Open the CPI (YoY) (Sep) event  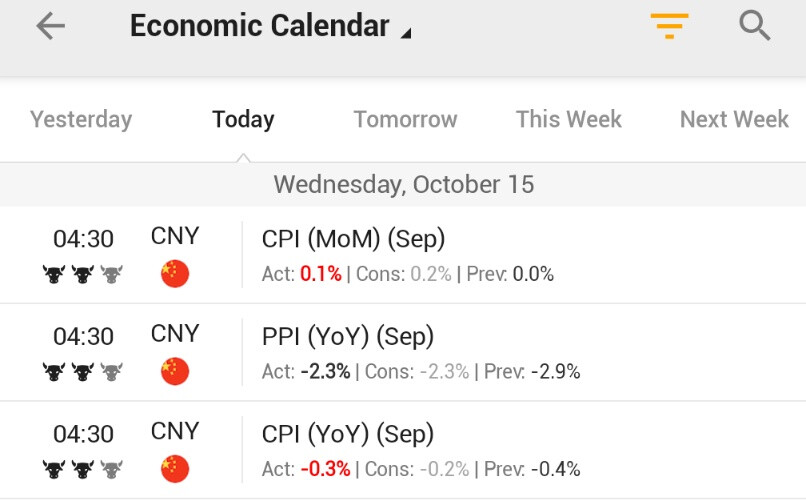(347, 435)
